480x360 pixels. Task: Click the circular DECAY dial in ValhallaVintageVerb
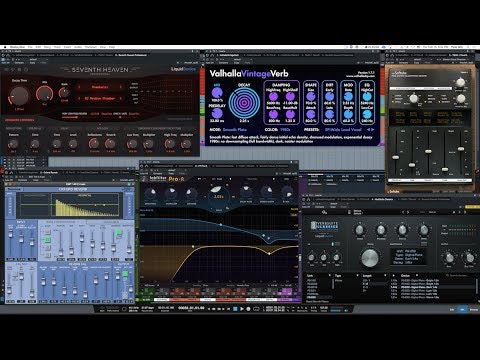coord(244,102)
